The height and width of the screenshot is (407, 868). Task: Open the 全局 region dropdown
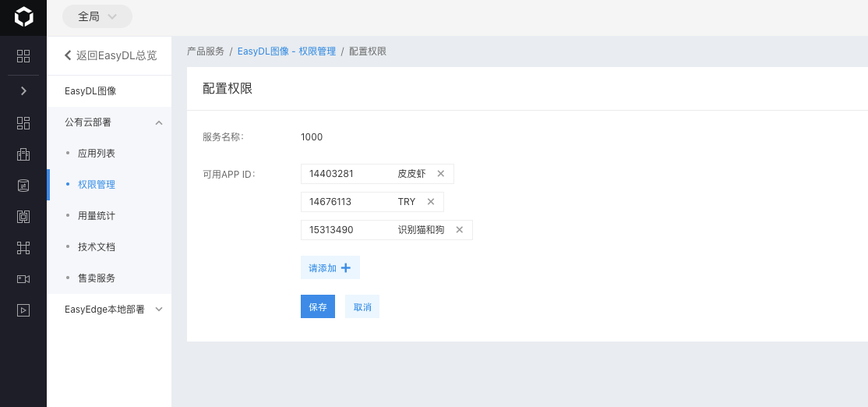click(97, 16)
